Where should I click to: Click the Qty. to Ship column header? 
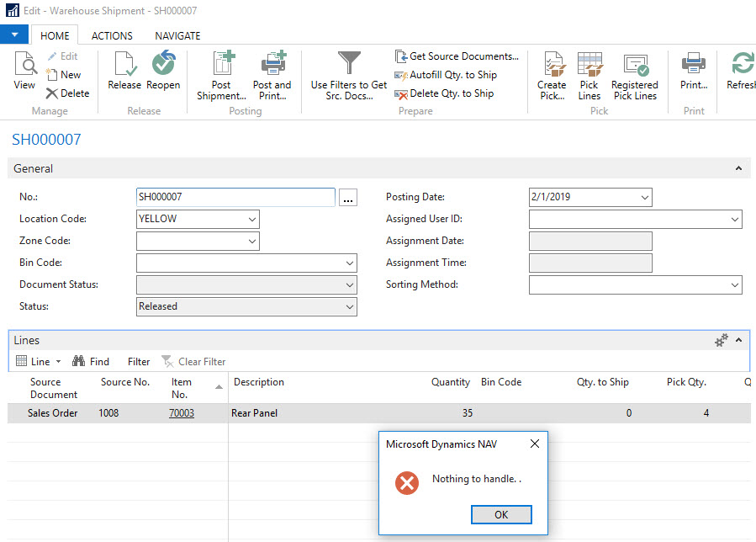pos(603,382)
